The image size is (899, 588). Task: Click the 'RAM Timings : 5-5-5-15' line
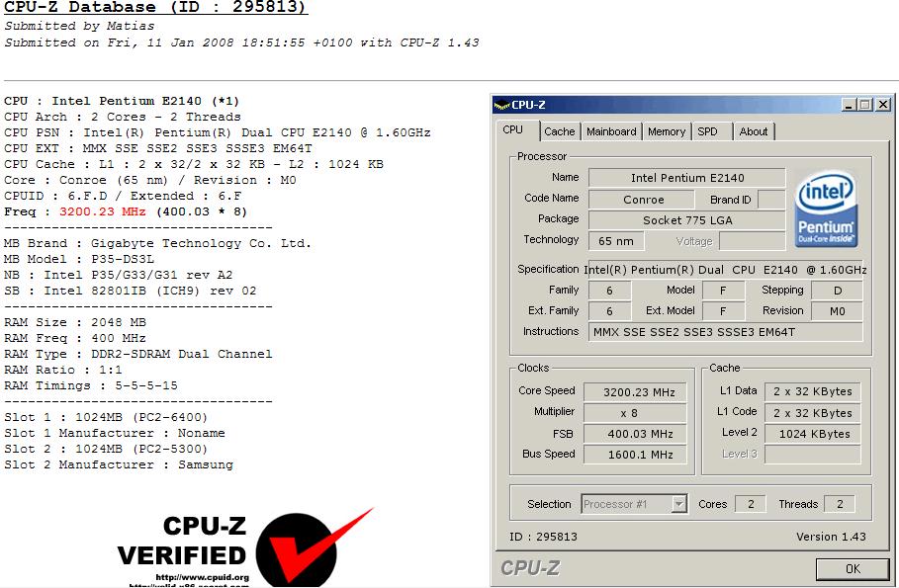pos(91,385)
